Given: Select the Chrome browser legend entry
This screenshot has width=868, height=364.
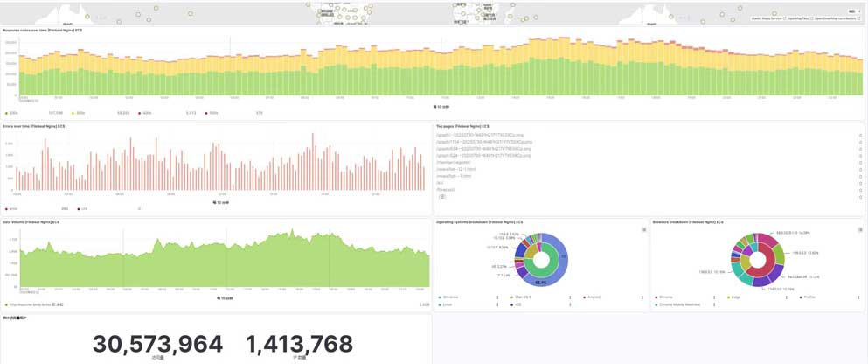Looking at the screenshot, I should coord(665,297).
